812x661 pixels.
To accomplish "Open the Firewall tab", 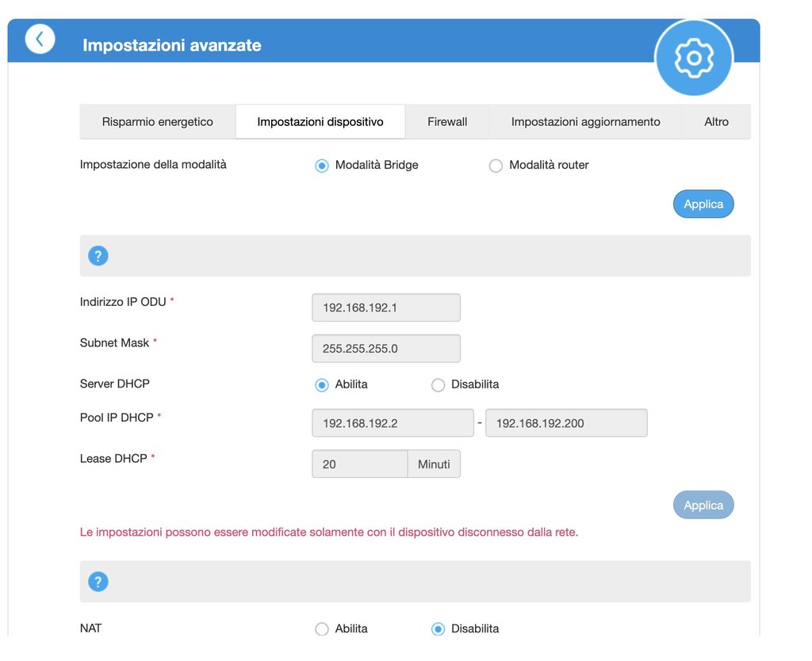I will click(447, 122).
